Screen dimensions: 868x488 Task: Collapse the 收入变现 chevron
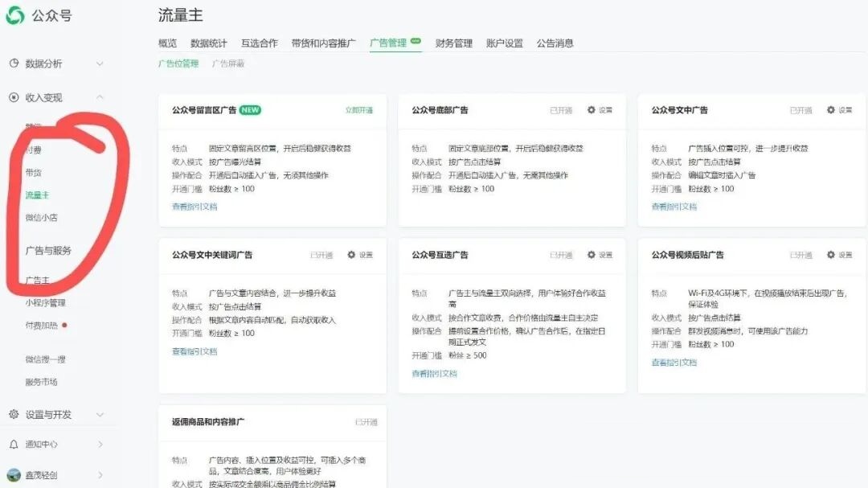pyautogui.click(x=100, y=97)
